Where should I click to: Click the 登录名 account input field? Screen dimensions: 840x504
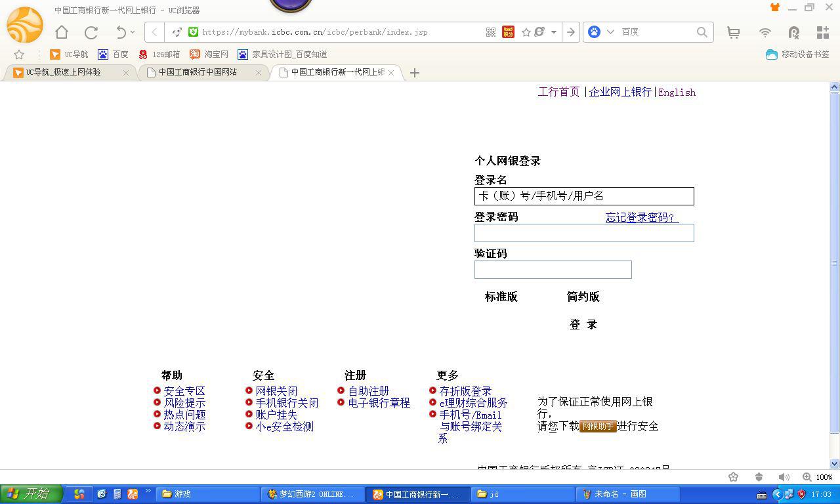pos(583,196)
